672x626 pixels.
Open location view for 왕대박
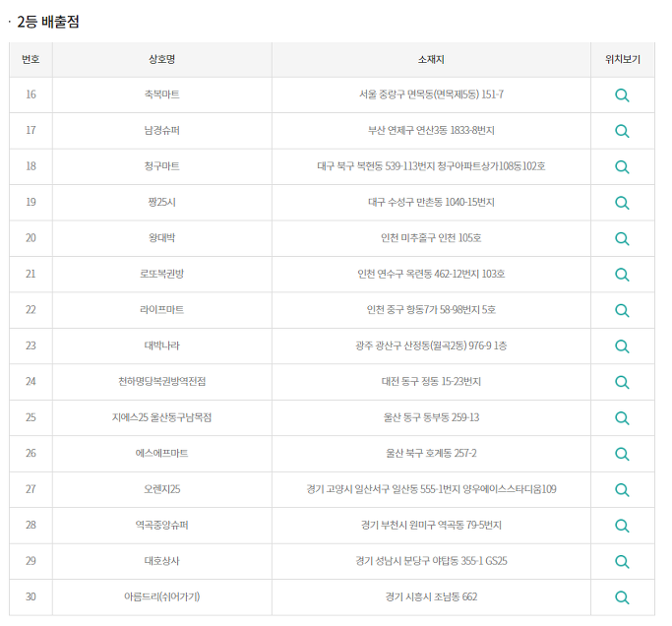click(622, 238)
